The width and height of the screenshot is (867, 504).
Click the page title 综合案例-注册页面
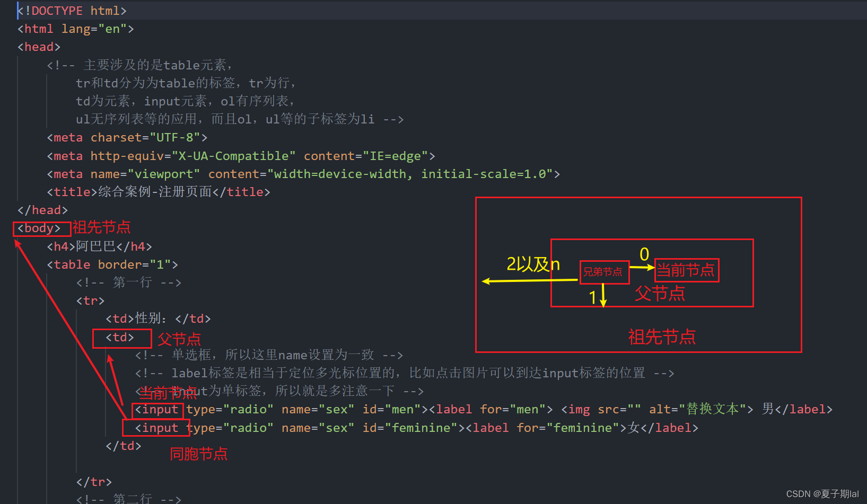pyautogui.click(x=155, y=191)
